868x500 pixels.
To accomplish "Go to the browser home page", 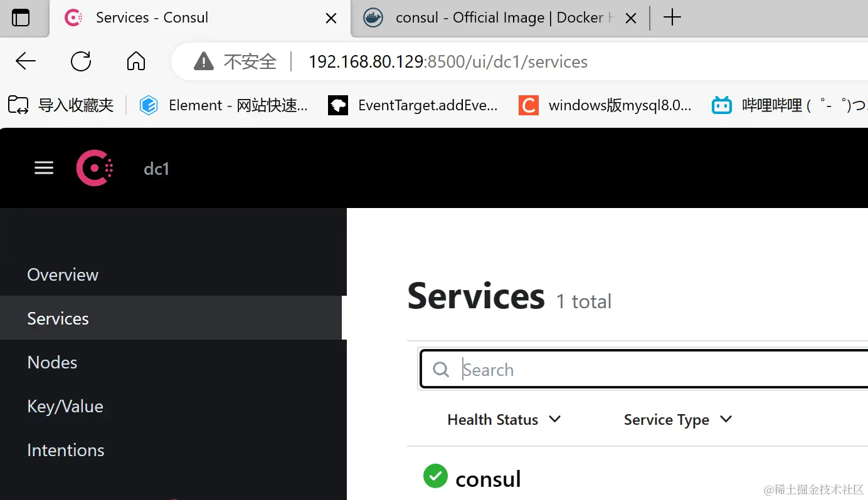I will pos(136,61).
